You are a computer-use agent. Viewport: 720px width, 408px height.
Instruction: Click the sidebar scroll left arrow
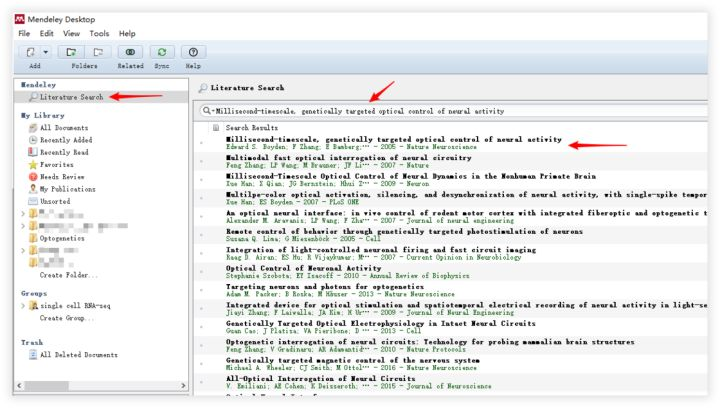(x=19, y=386)
